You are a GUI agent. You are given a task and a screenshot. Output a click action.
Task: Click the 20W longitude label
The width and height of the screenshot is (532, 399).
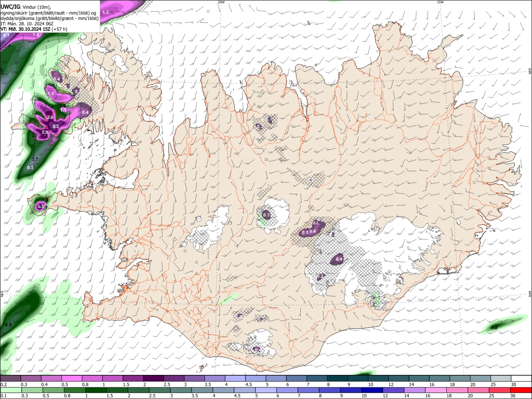point(221,2)
